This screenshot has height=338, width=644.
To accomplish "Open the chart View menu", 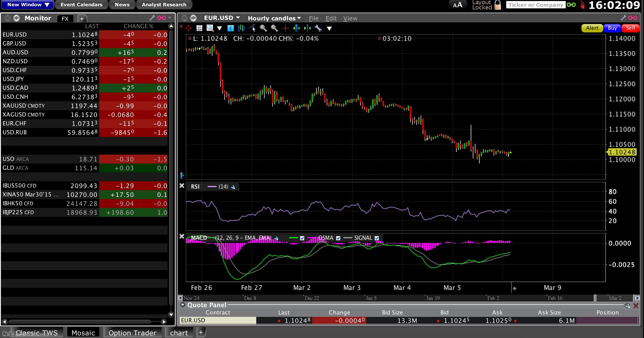I will pos(350,18).
